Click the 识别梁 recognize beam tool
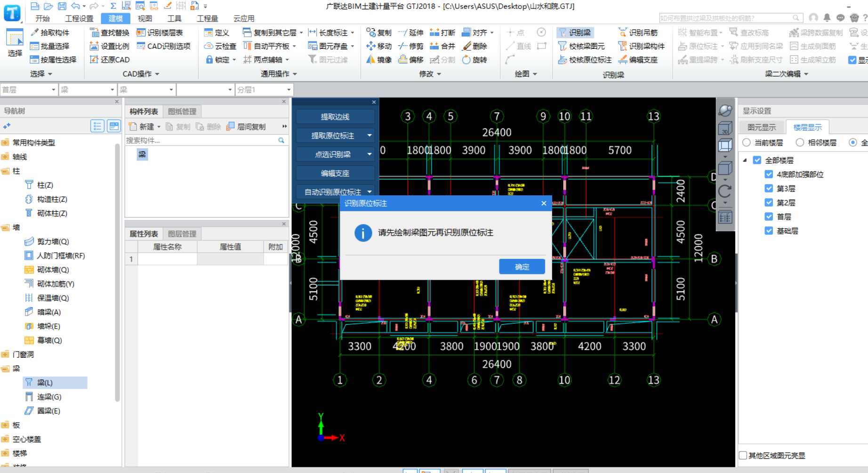868x473 pixels. pyautogui.click(x=574, y=32)
